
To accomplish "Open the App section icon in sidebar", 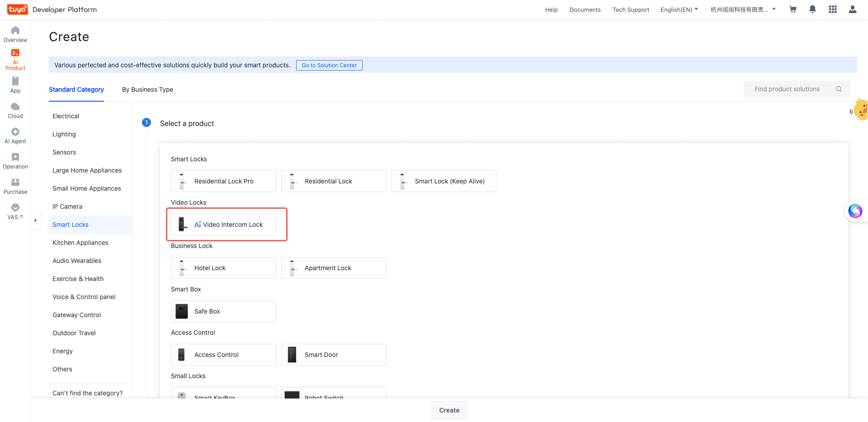I will (x=15, y=81).
